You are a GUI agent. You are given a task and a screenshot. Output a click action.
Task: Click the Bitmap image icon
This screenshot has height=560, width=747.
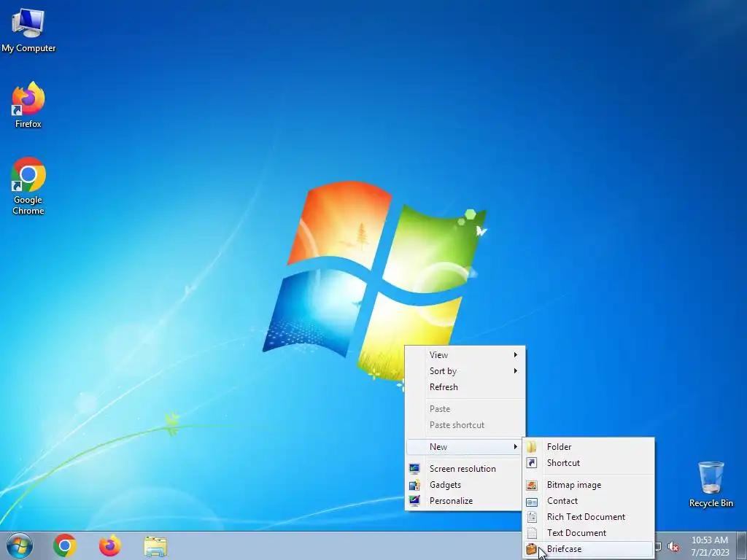532,485
